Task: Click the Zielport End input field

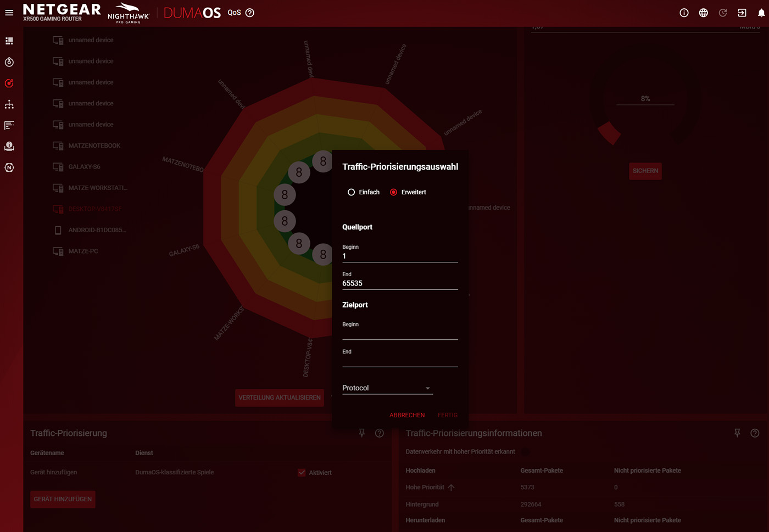Action: click(399, 361)
